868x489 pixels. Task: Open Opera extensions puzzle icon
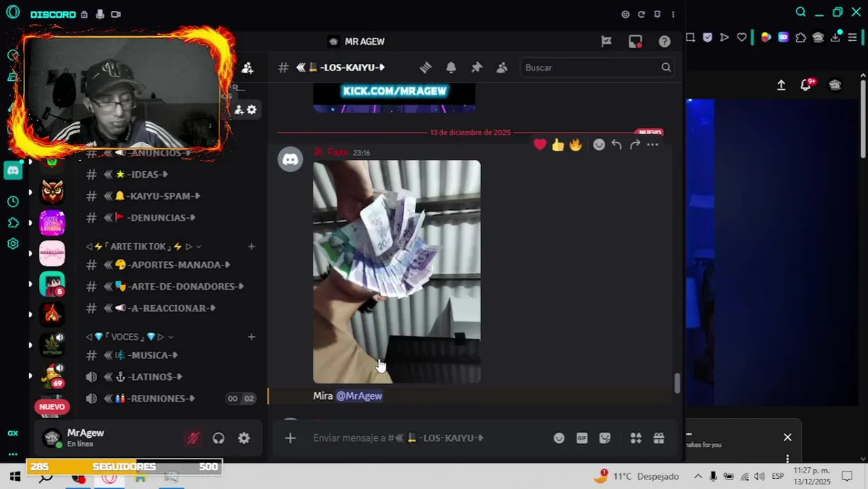point(801,37)
